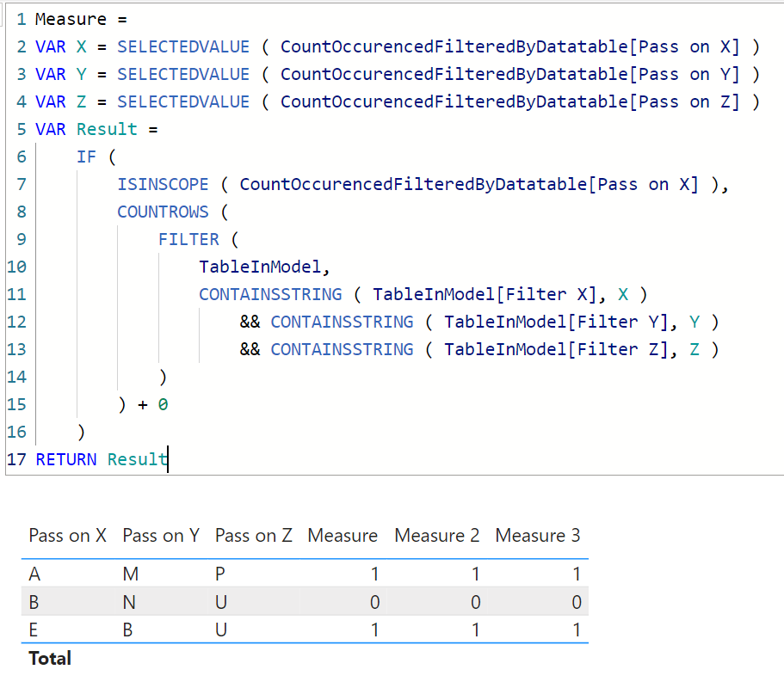Click the IF keyword on line 6
Screen dimensions: 784x688
[86, 157]
